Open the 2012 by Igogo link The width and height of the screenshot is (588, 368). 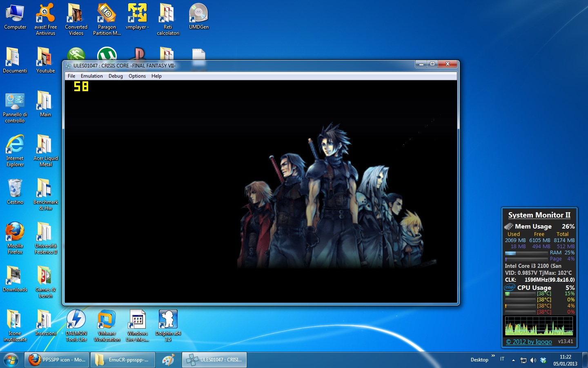tap(529, 342)
